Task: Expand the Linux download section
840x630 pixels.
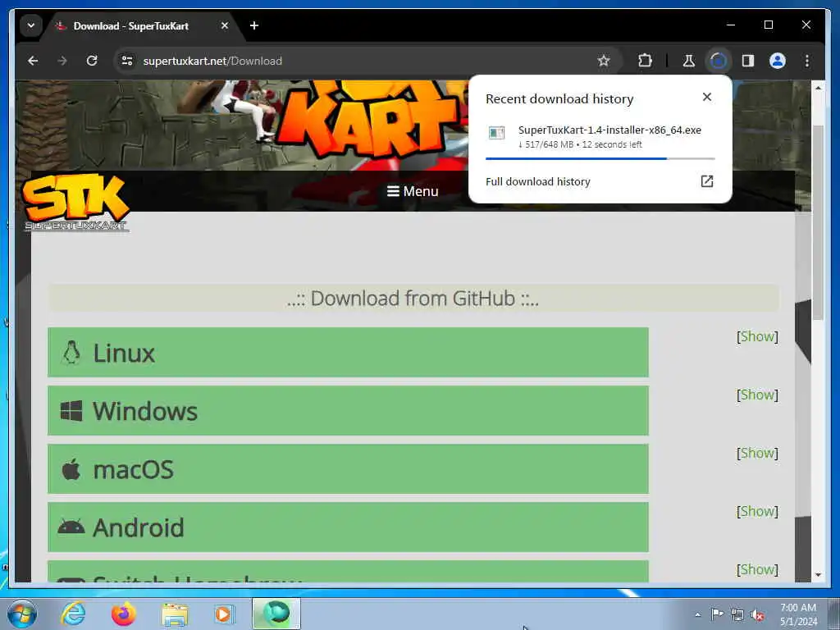Action: point(348,353)
